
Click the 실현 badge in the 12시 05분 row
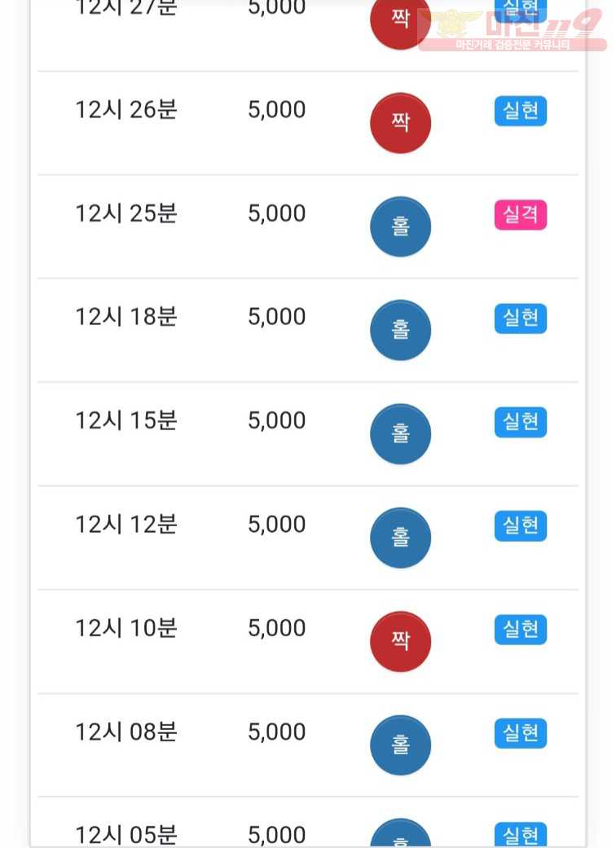tap(521, 835)
